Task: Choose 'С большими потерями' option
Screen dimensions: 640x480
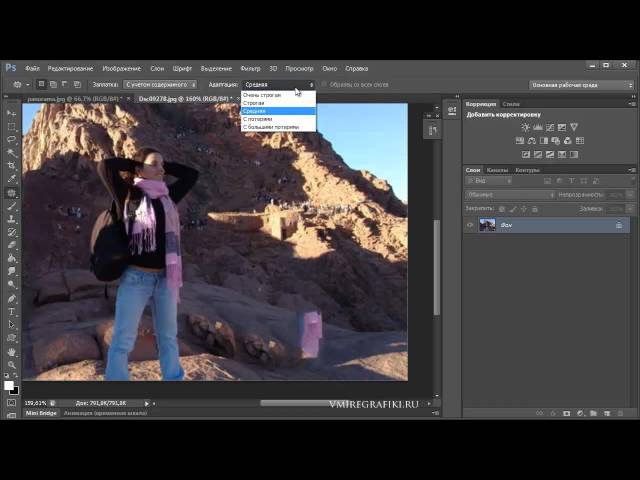Action: [x=278, y=127]
